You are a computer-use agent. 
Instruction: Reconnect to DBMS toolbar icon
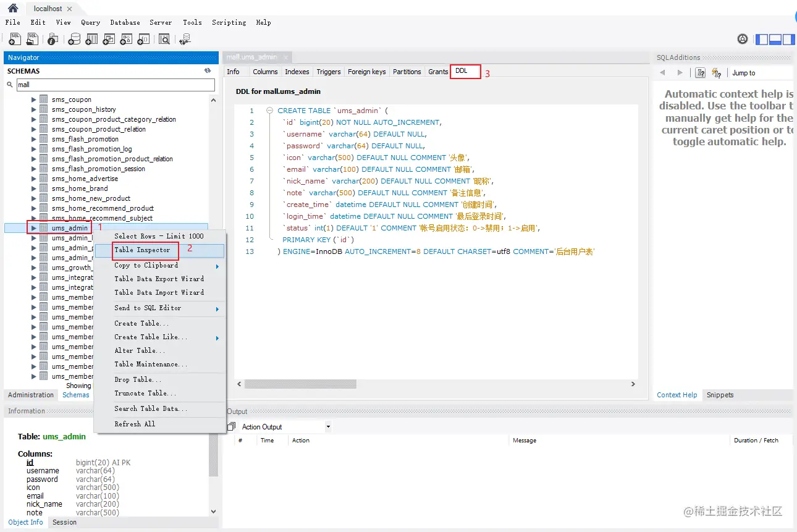coord(185,40)
